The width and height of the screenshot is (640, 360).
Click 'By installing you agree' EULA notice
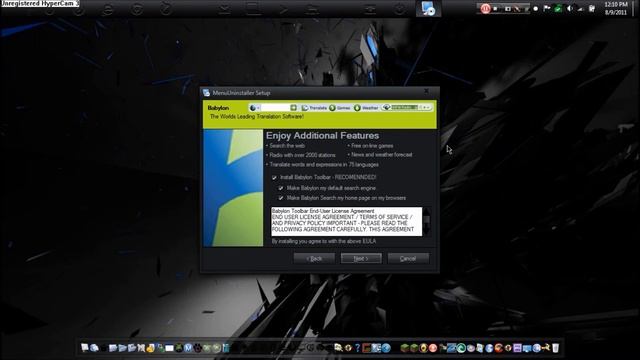324,241
